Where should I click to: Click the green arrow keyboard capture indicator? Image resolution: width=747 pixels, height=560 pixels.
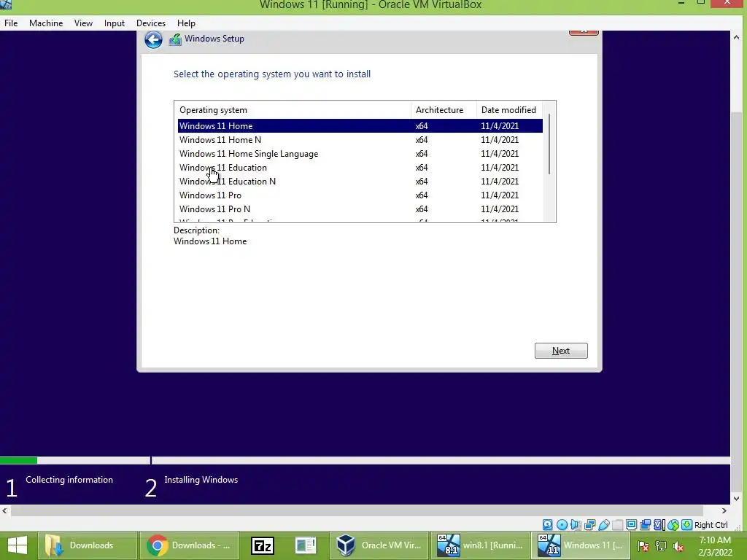(686, 525)
